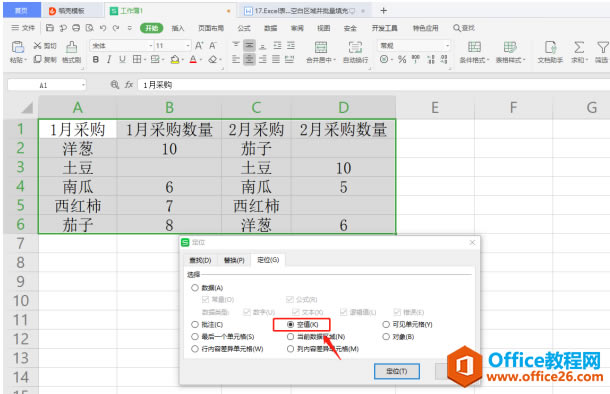The height and width of the screenshot is (394, 610).
Task: Open the 页面布局 ribbon tab
Action: [x=211, y=28]
